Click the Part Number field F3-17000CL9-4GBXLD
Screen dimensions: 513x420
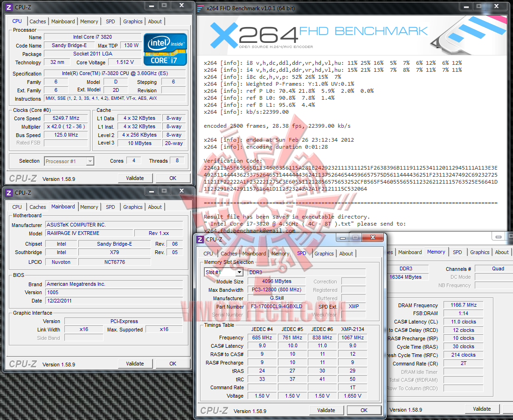tap(277, 307)
